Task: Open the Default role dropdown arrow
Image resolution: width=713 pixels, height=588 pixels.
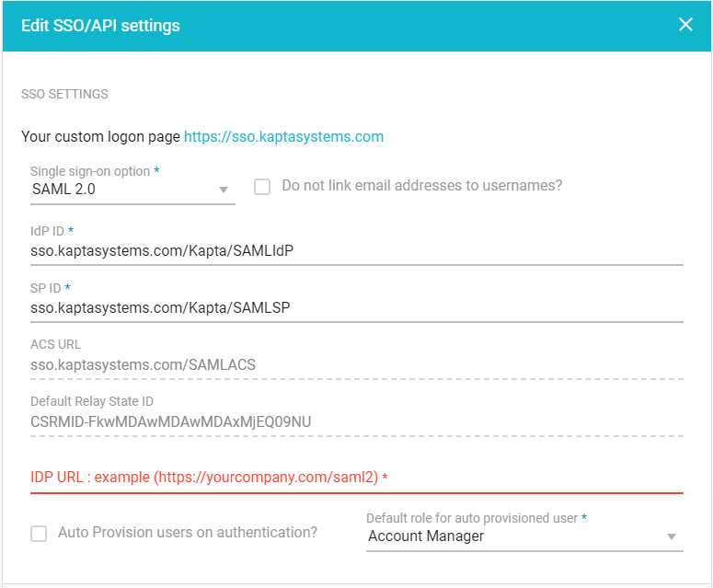Action: click(671, 536)
